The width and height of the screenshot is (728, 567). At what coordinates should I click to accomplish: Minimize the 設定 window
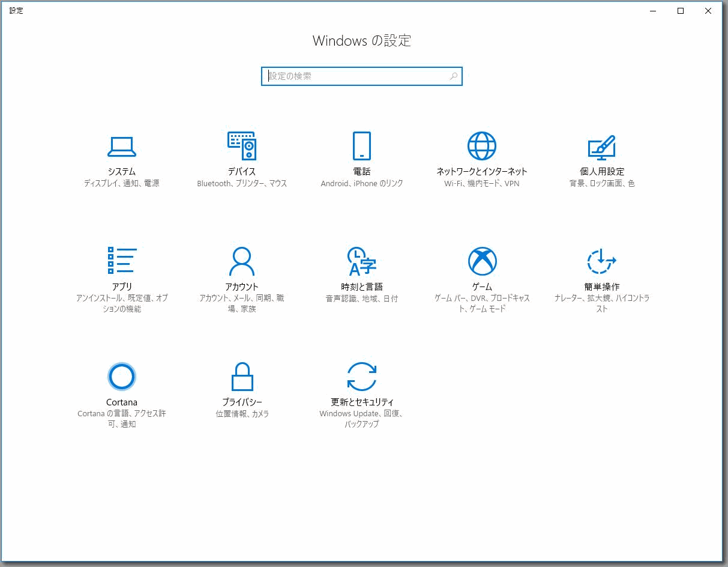click(653, 10)
